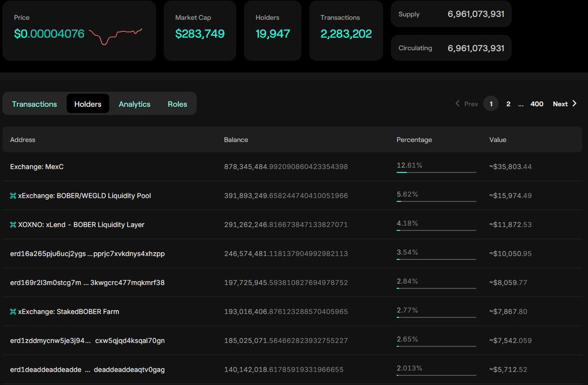This screenshot has width=588, height=385.
Task: Click the balance 193,016,406.87 cell
Action: tap(286, 312)
